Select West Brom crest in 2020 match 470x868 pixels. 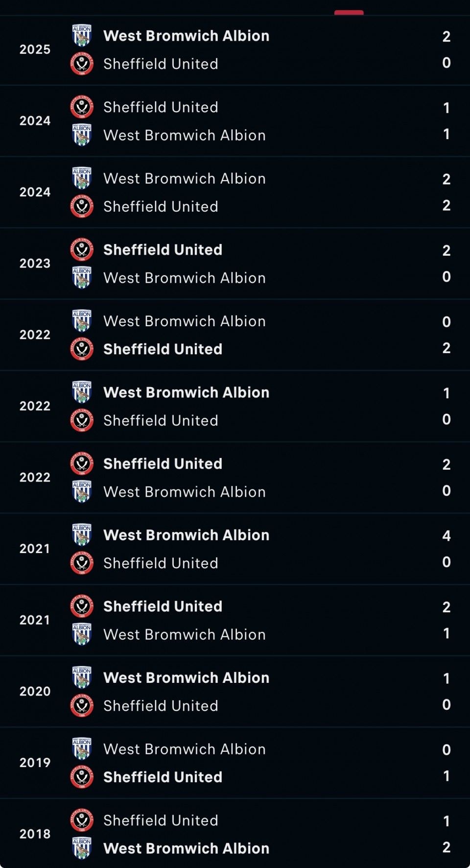point(82,677)
